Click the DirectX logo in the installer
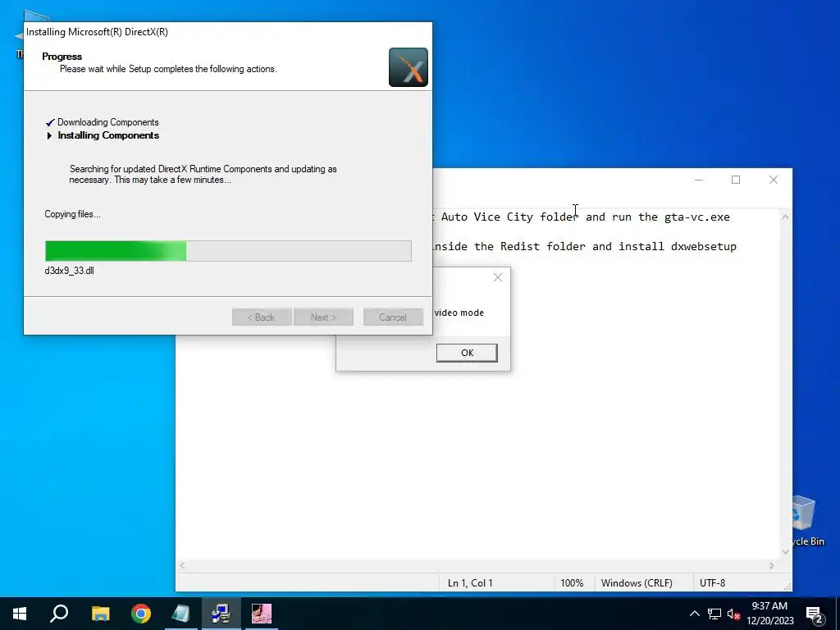Viewport: 840px width, 630px height. coord(409,67)
